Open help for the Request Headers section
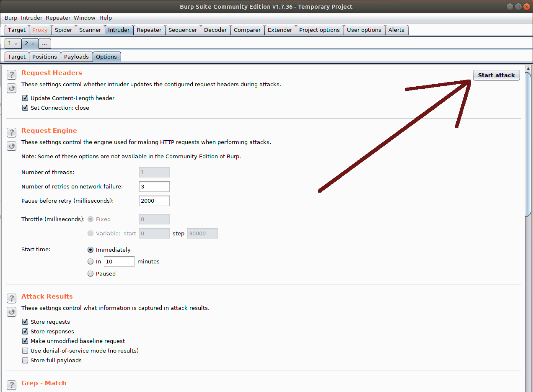Viewport: 533px width, 392px height. point(12,75)
